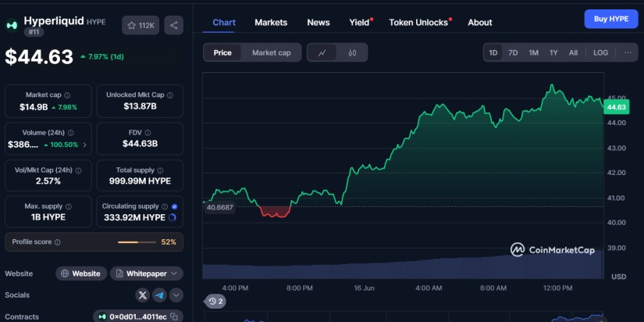Click info icon beside FDV
644x322 pixels.
click(148, 133)
